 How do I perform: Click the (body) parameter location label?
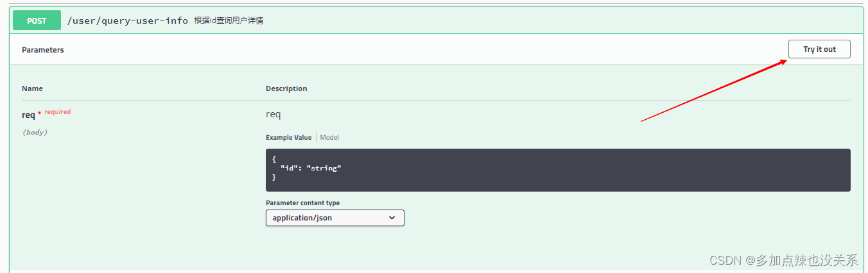pyautogui.click(x=35, y=132)
